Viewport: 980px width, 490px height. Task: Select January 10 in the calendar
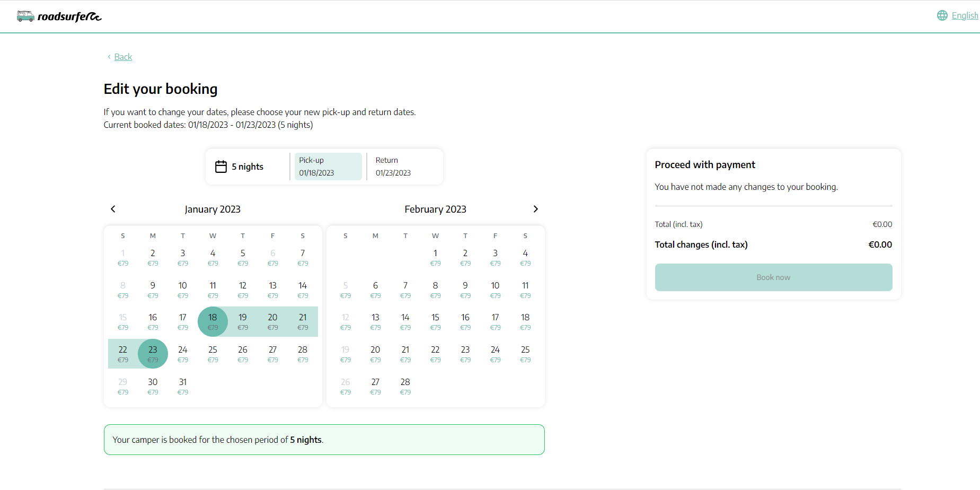[183, 290]
